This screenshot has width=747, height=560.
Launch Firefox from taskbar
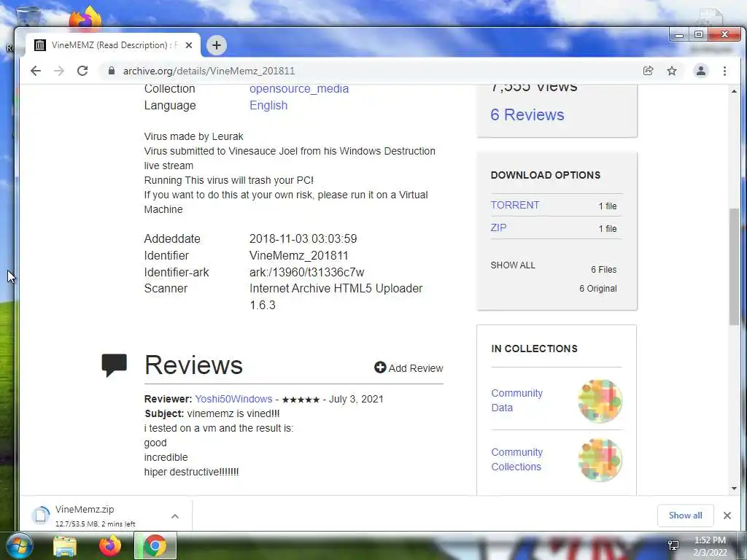tap(110, 545)
